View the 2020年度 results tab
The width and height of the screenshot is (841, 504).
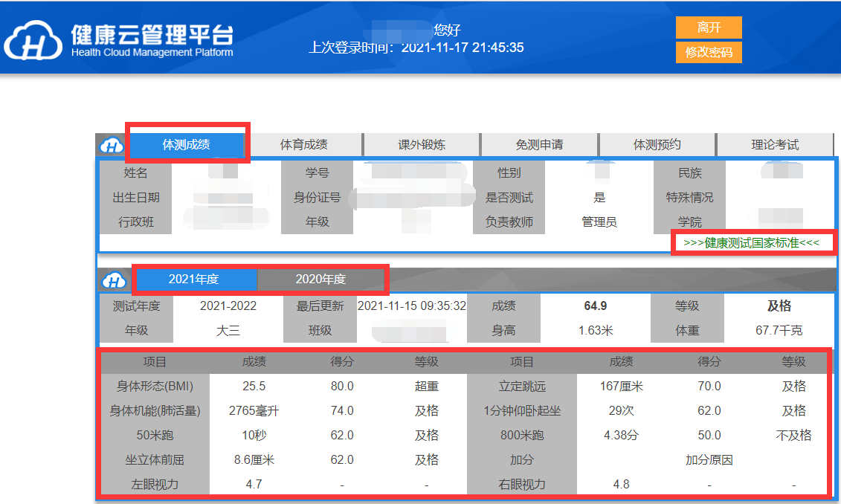point(320,280)
